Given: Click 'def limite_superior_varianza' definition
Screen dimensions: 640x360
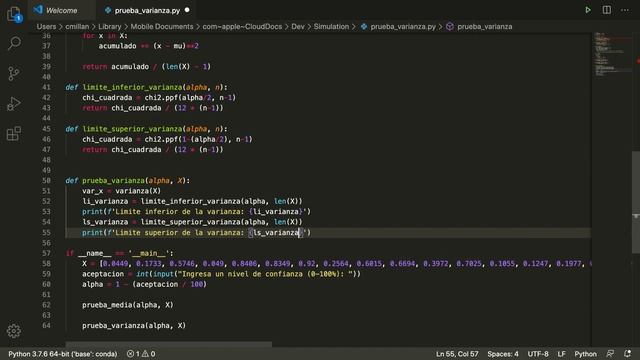Looking at the screenshot, I should pyautogui.click(x=146, y=129).
